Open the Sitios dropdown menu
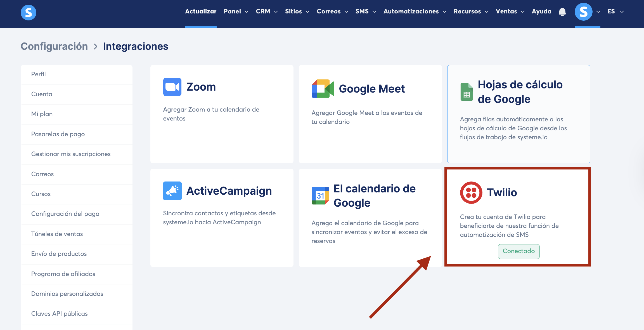The image size is (644, 330). [297, 11]
